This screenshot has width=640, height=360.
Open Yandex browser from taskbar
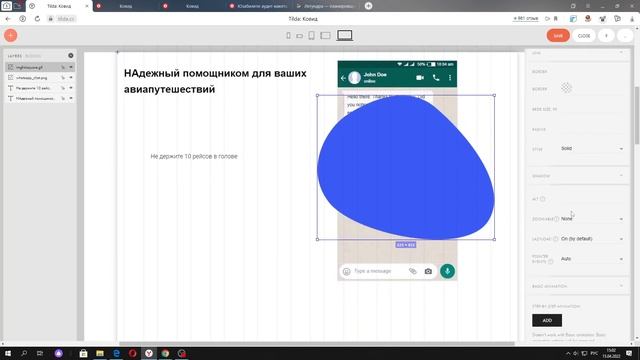coord(149,353)
